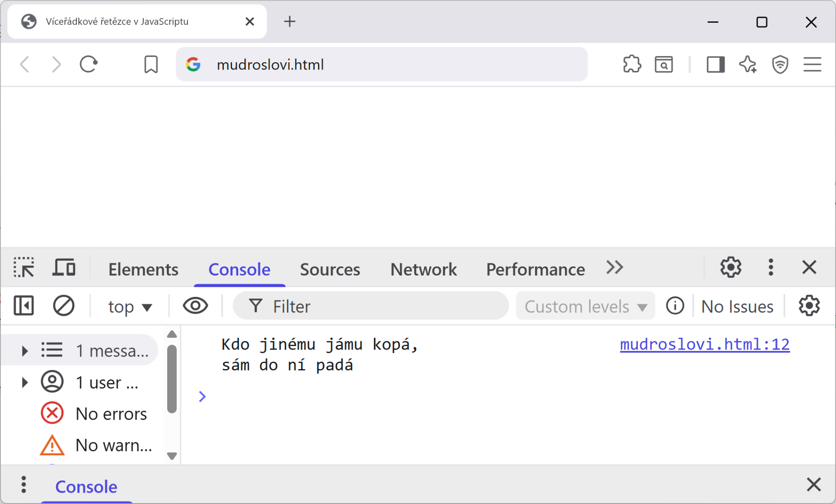The height and width of the screenshot is (504, 836).
Task: Click the sidebar vertical scrollbar thumb
Action: [172, 379]
